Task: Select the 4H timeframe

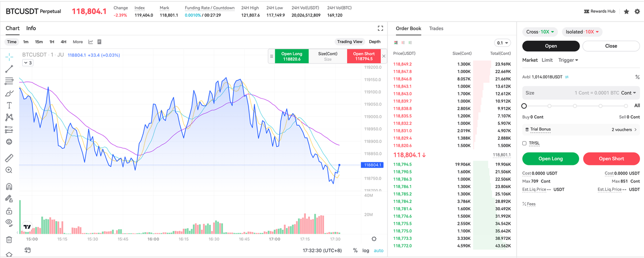Action: pos(63,42)
